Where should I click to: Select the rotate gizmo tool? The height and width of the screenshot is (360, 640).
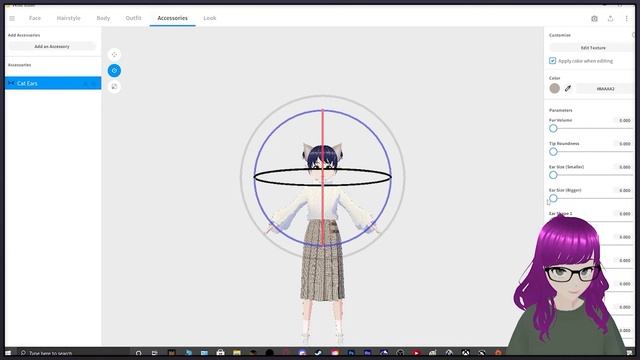coord(114,71)
